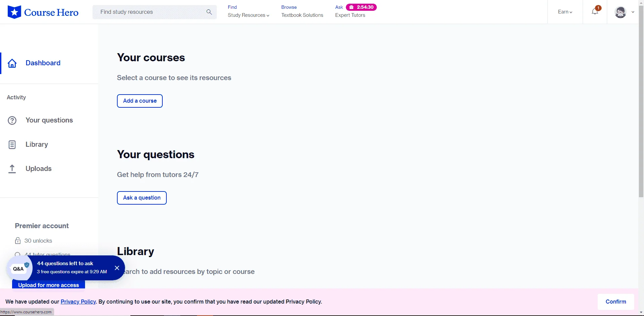Click the Dashboard home icon
The image size is (644, 316).
12,63
